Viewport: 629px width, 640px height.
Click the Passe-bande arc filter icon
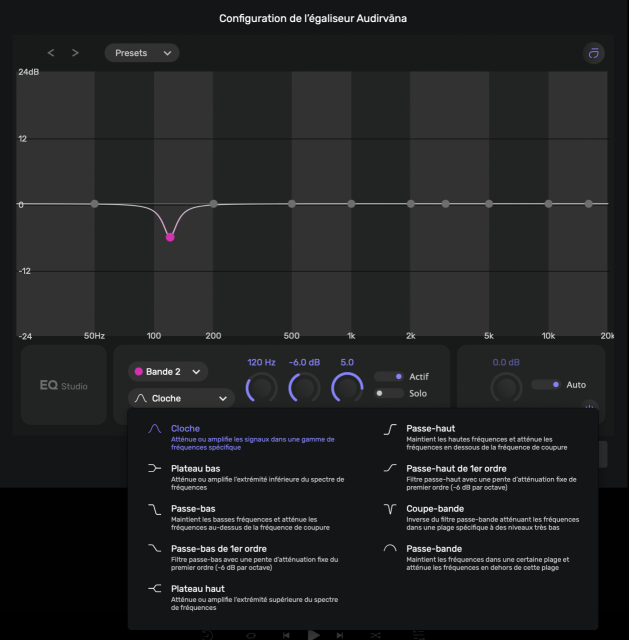point(390,549)
